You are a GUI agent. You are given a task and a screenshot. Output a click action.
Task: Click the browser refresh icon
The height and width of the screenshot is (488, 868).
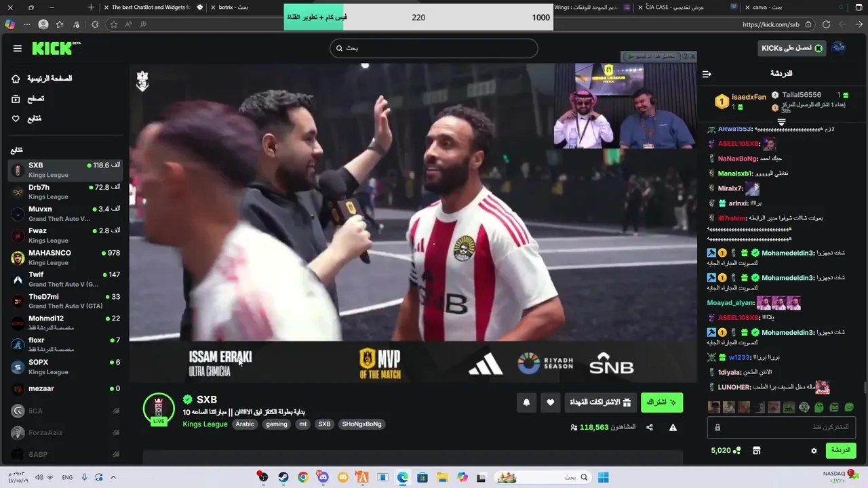[x=826, y=24]
